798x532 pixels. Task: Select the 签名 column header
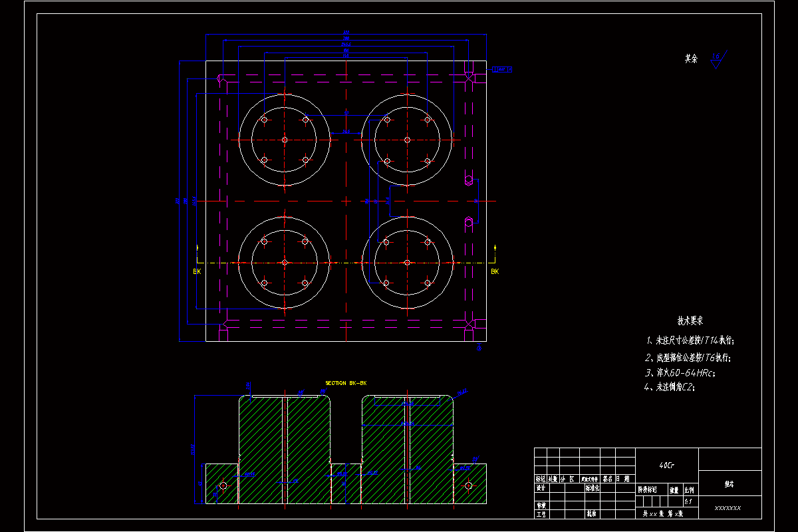608,479
